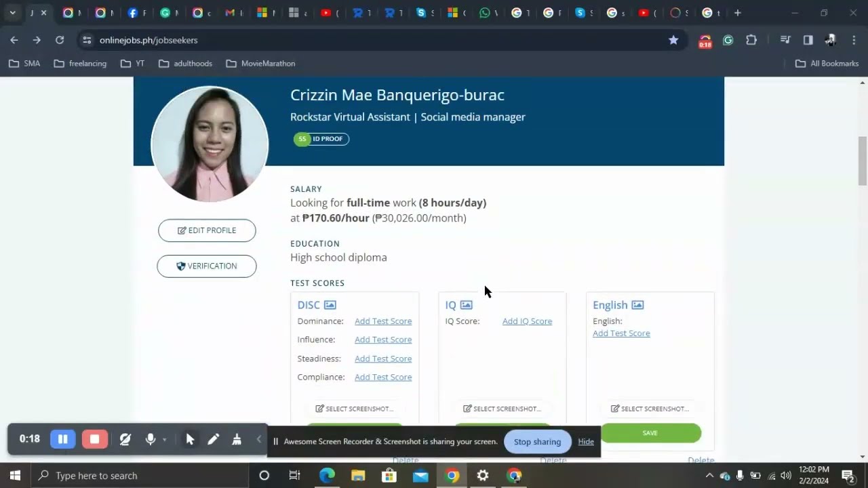Screen dimensions: 868x488
Task: Open image icon next to English heading
Action: pyautogui.click(x=637, y=305)
